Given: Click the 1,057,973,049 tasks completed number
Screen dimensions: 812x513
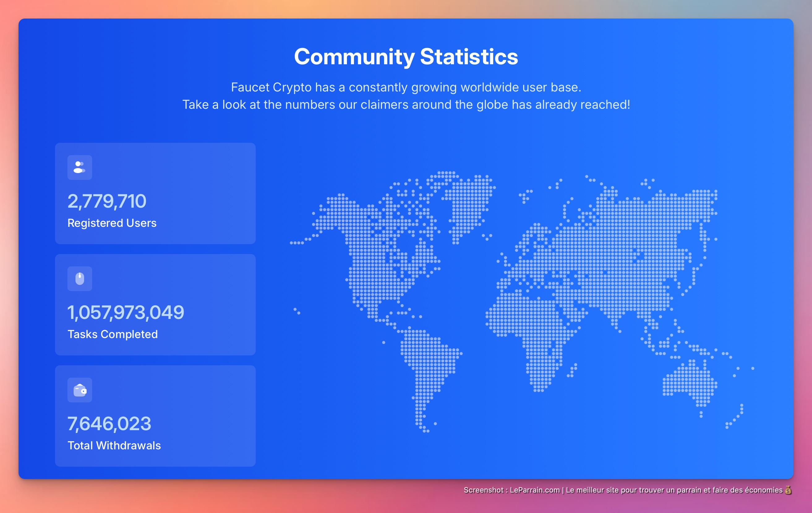Looking at the screenshot, I should (x=126, y=312).
